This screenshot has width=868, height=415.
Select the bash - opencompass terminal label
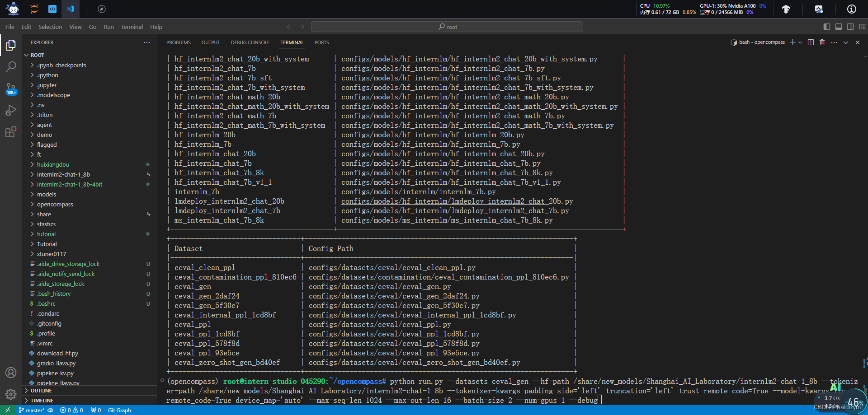point(758,42)
